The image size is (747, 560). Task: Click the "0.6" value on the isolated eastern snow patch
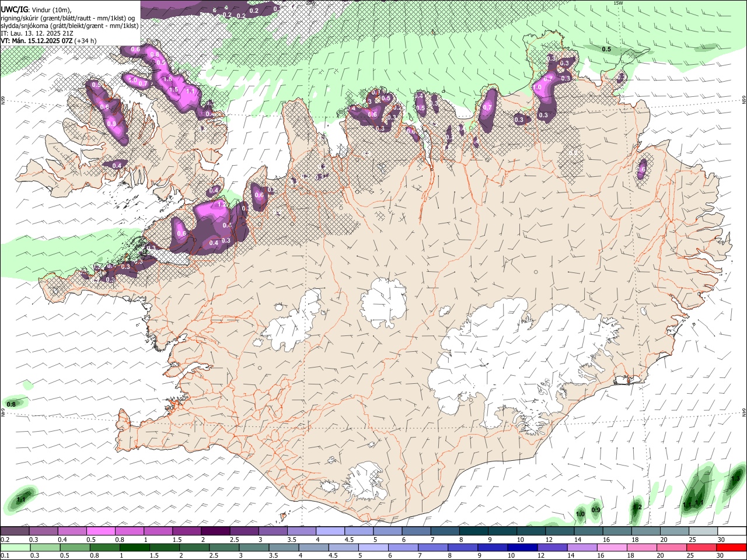click(641, 169)
